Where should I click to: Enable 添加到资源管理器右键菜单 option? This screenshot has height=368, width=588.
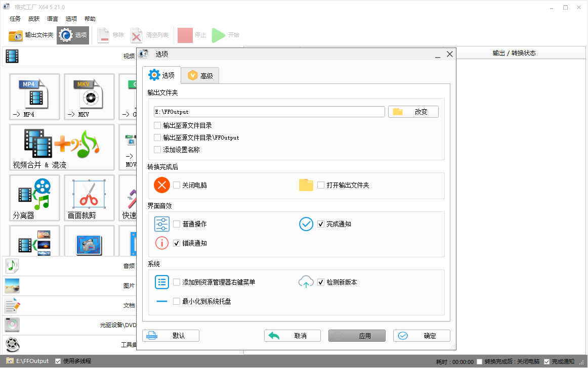coord(177,282)
